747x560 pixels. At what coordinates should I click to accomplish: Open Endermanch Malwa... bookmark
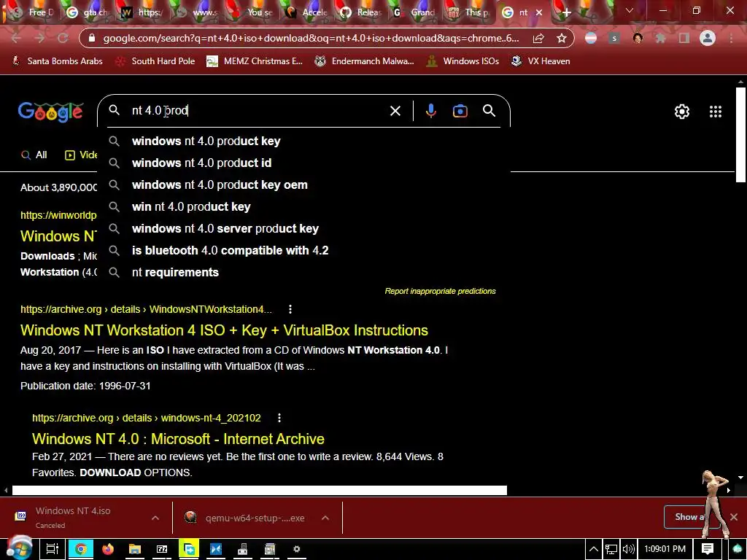(364, 61)
